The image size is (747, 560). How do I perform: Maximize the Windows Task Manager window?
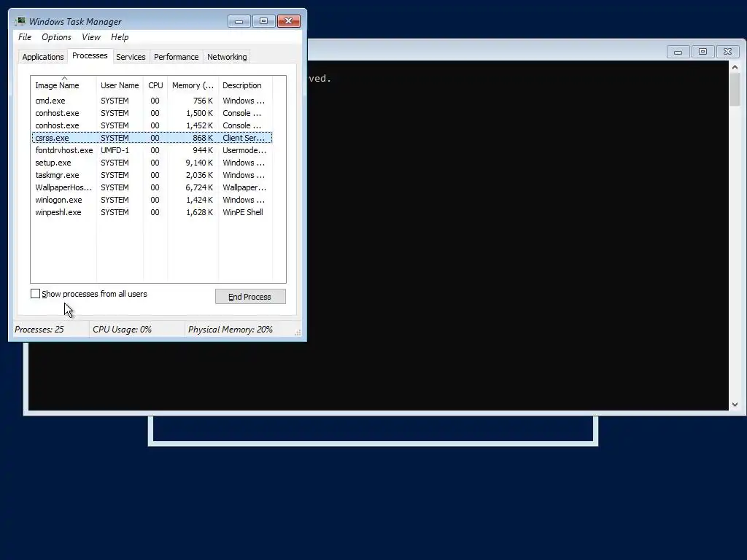coord(263,21)
